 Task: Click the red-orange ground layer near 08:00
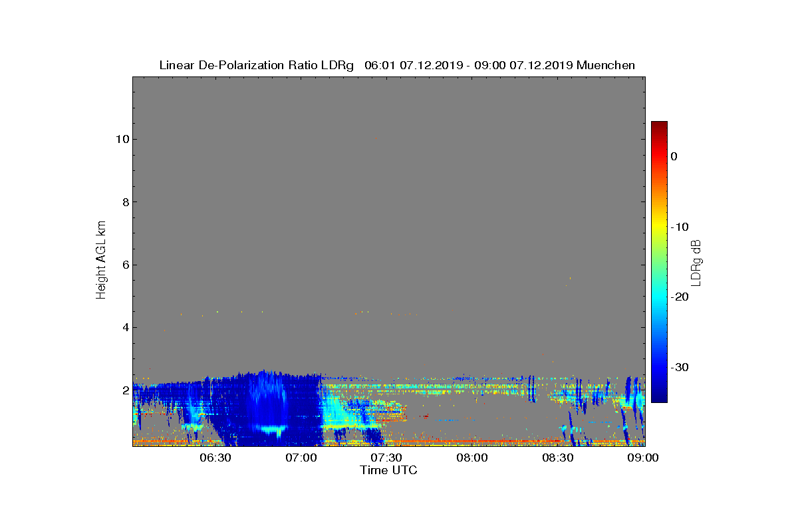(x=472, y=441)
